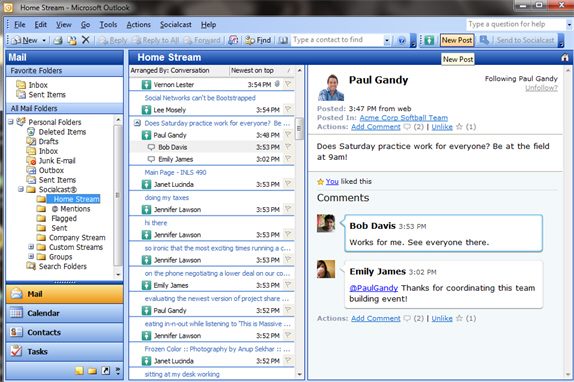Toggle flag on Paul Gandy 3:52 PM message
The height and width of the screenshot is (382, 574).
[288, 310]
